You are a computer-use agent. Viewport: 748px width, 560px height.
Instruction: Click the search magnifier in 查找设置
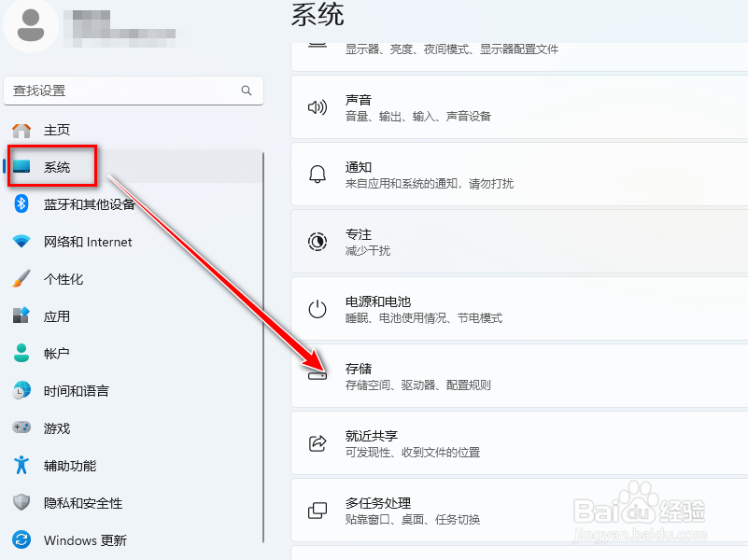[246, 91]
